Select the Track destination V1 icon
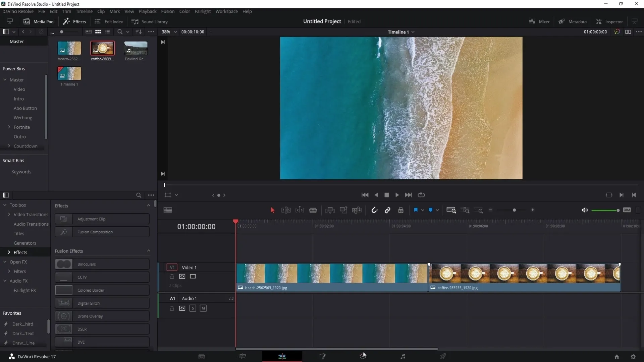 (172, 267)
